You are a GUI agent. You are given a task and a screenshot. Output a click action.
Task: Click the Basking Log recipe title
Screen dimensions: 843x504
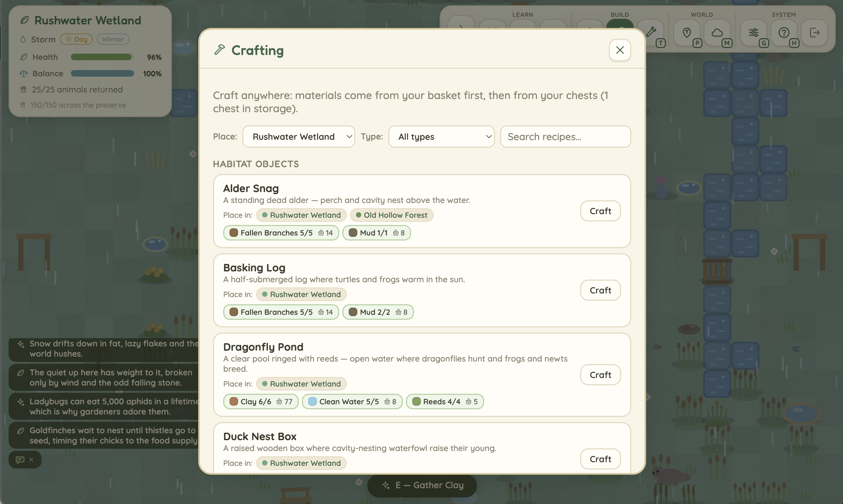[254, 267]
